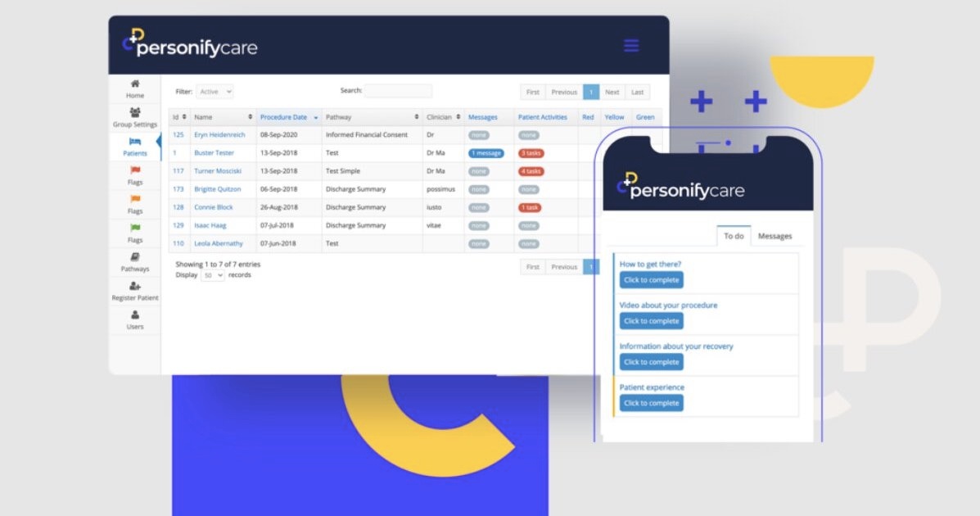
Task: Click the personifycare logo on the phone
Action: coord(680,187)
